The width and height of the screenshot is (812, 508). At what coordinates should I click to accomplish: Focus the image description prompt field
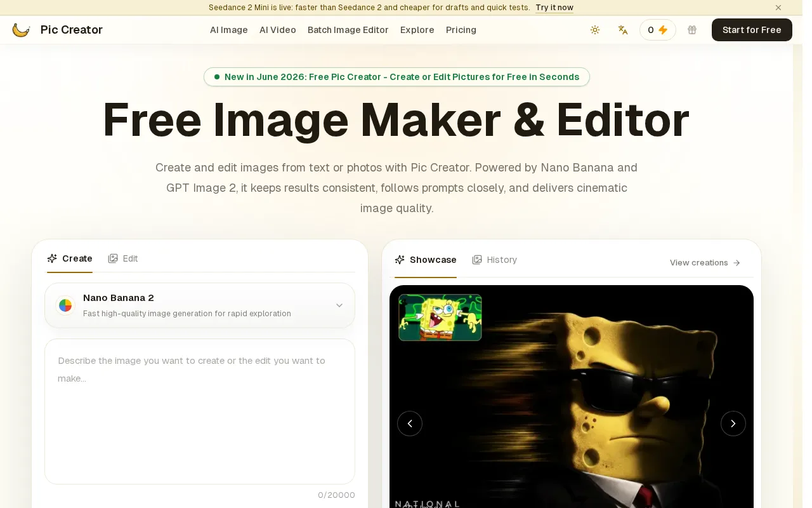tap(200, 411)
